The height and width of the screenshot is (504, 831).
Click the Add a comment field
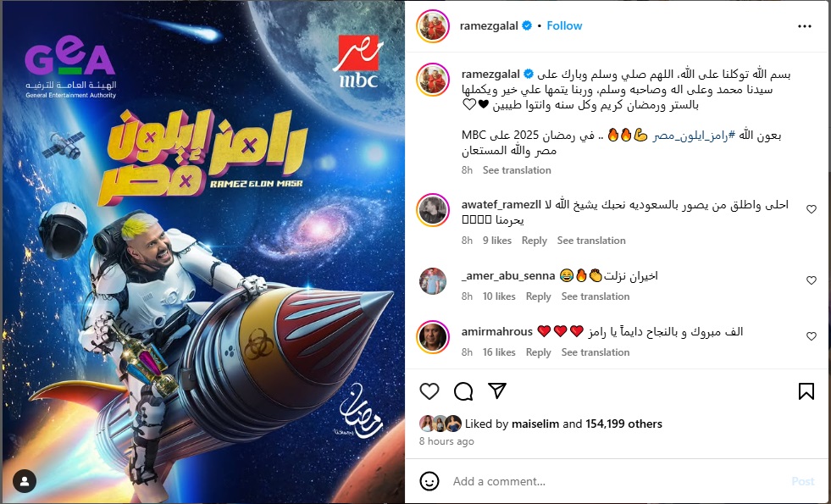pos(618,481)
